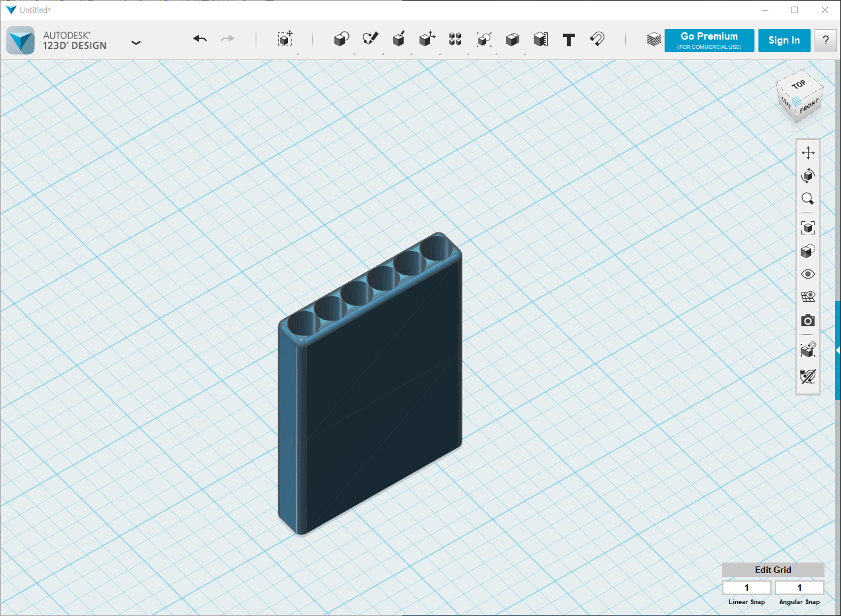Screen dimensions: 841x616
Task: Open the Construct tool icon
Action: point(398,39)
